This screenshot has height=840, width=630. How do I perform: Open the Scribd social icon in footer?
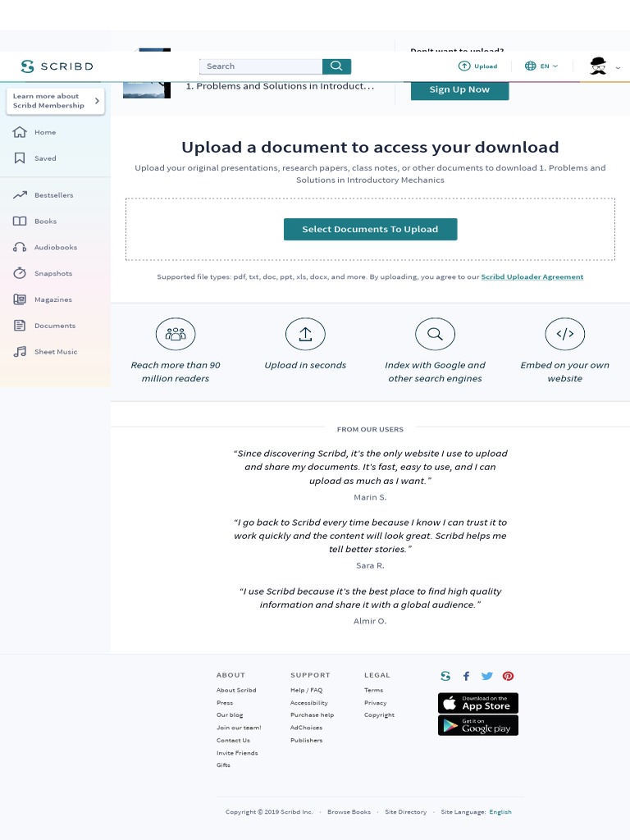coord(445,676)
